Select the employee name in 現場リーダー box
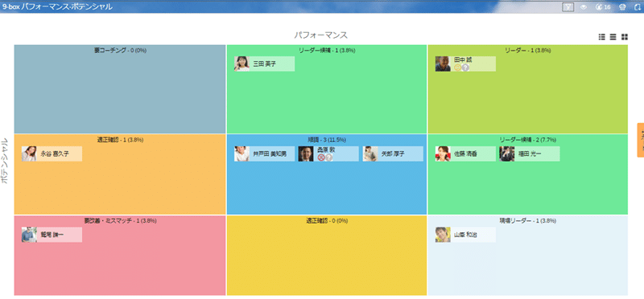The width and height of the screenshot is (644, 299). pos(465,235)
